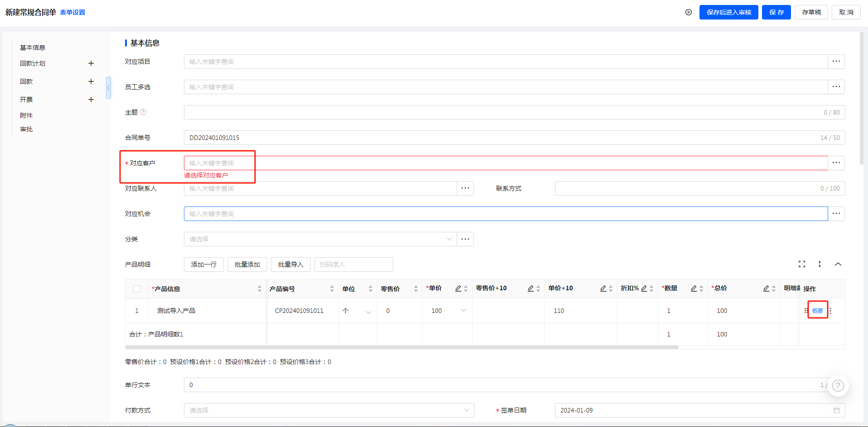The height and width of the screenshot is (427, 868).
Task: Focus the 合同单号 input field
Action: click(x=514, y=138)
